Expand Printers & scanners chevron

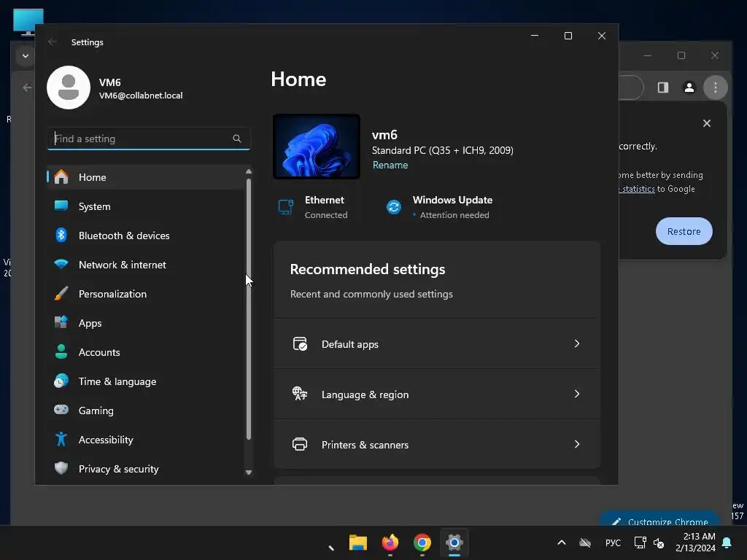pyautogui.click(x=577, y=444)
